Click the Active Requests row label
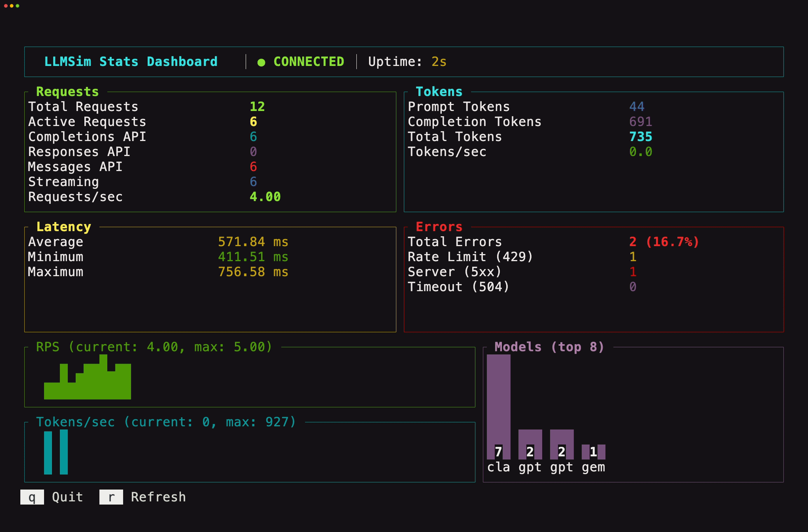The width and height of the screenshot is (808, 532). point(87,122)
